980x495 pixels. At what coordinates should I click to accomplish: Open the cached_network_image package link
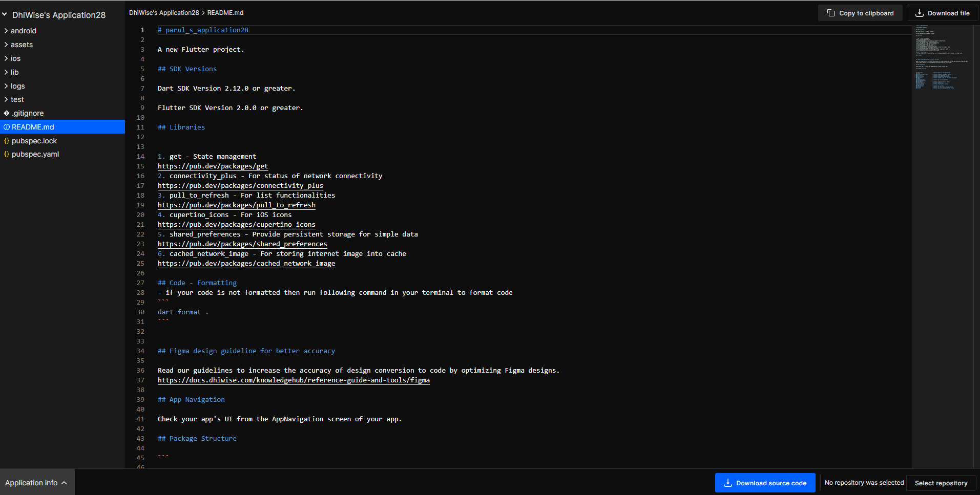coord(246,264)
